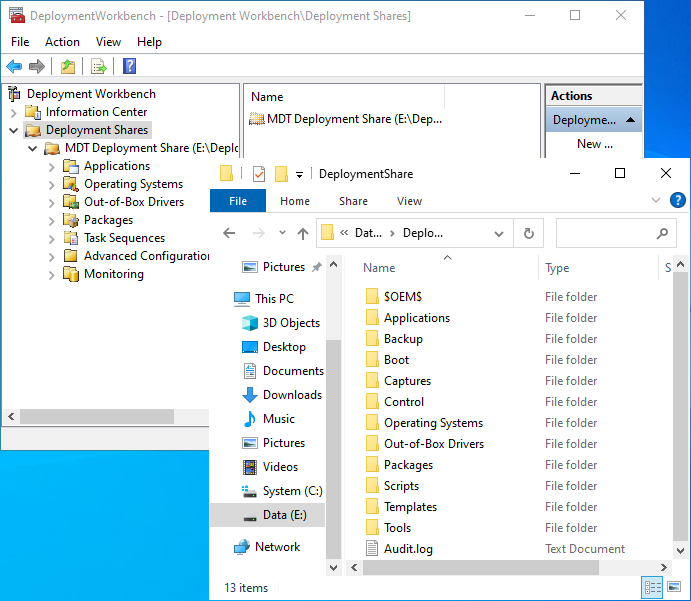Click the Workbench tree horizontal scrollbar

tap(97, 416)
